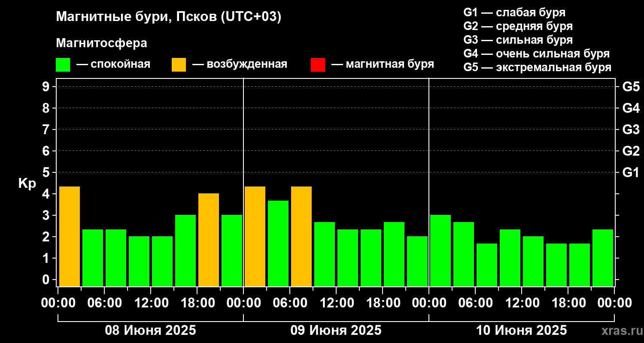Click the orange 18:00–21:00 bar on 08 Июня

[x=209, y=240]
